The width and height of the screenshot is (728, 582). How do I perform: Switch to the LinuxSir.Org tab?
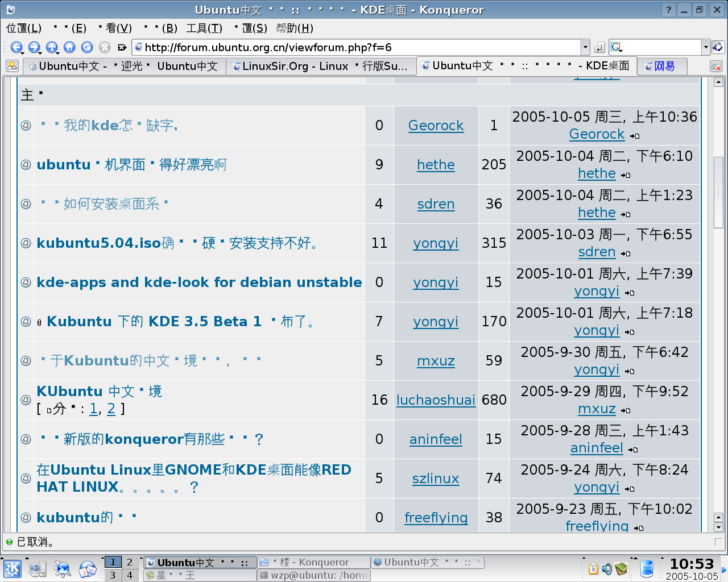321,66
